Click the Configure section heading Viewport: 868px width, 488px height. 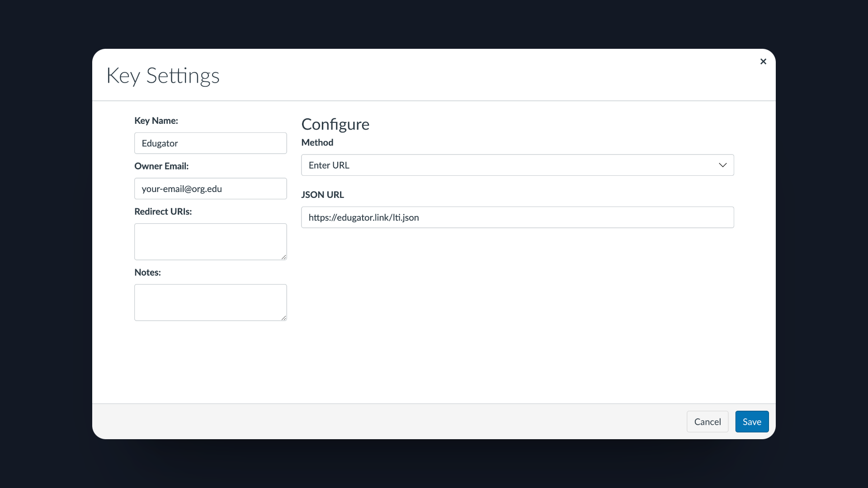335,124
